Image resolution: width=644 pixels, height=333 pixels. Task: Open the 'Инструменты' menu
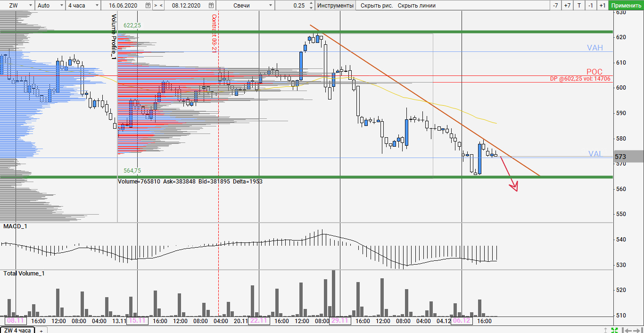335,6
